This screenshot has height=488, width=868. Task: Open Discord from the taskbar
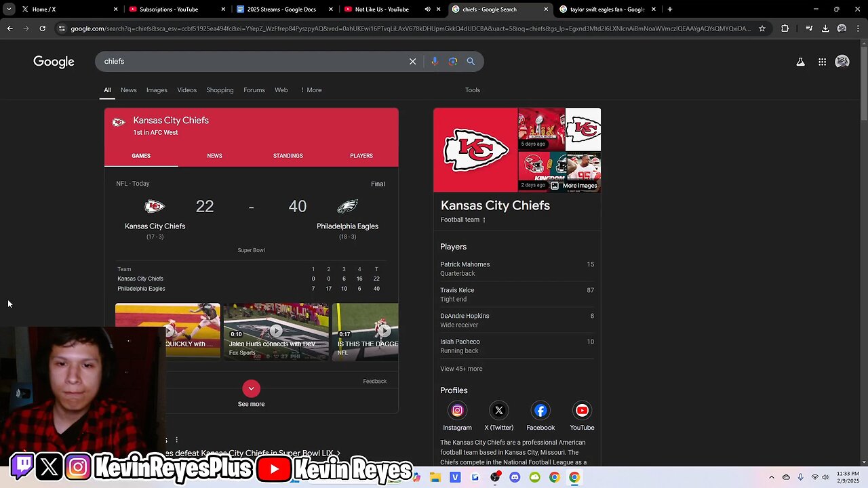[515, 477]
